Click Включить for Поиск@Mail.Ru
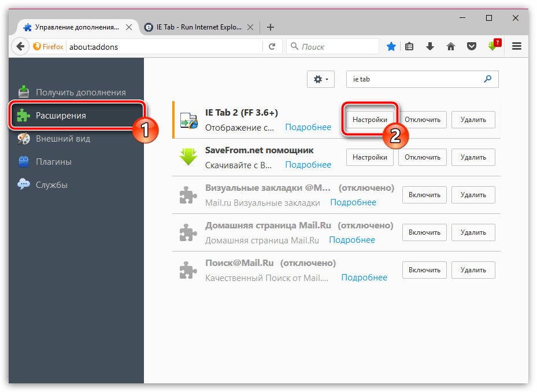 [x=425, y=270]
